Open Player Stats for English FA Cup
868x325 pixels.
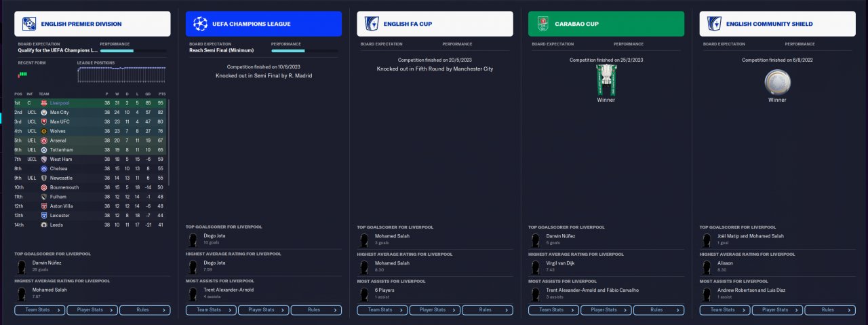pos(435,310)
